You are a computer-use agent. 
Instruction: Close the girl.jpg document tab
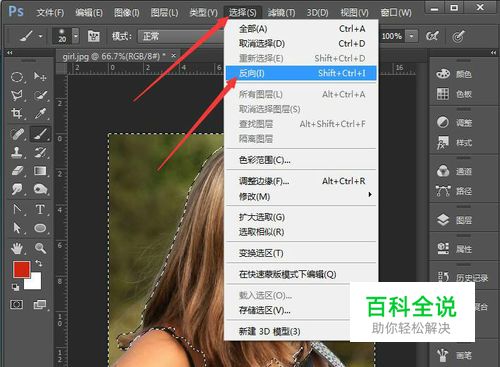pos(173,56)
